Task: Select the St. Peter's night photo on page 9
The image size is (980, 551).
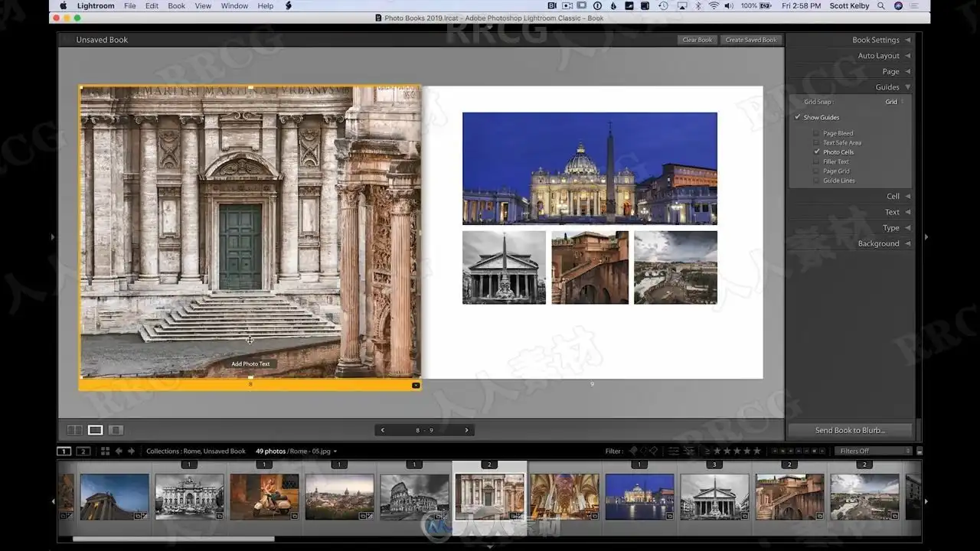Action: point(590,168)
